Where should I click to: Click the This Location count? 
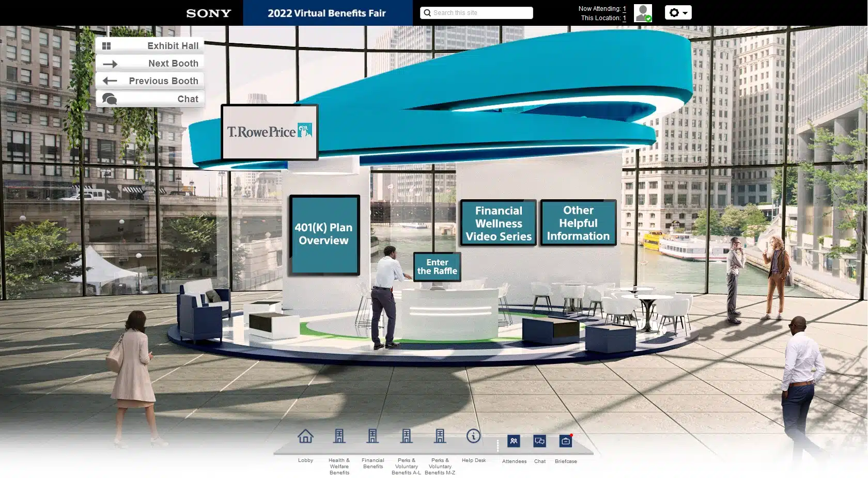(624, 18)
